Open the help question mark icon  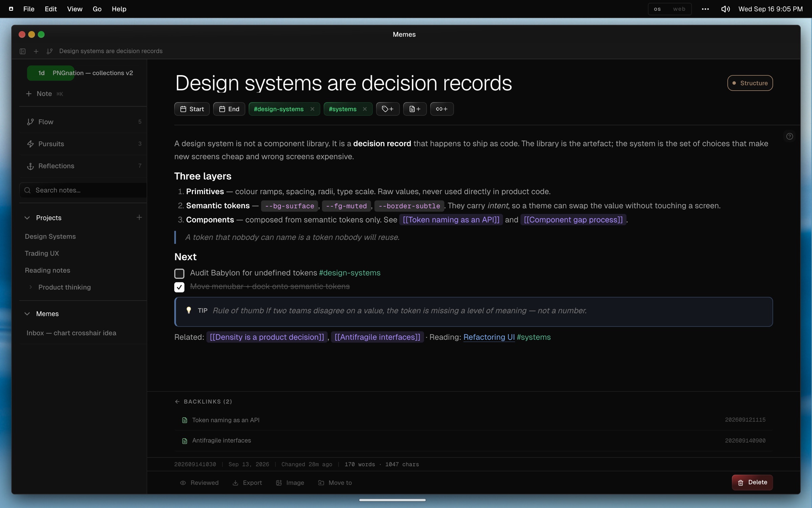790,136
